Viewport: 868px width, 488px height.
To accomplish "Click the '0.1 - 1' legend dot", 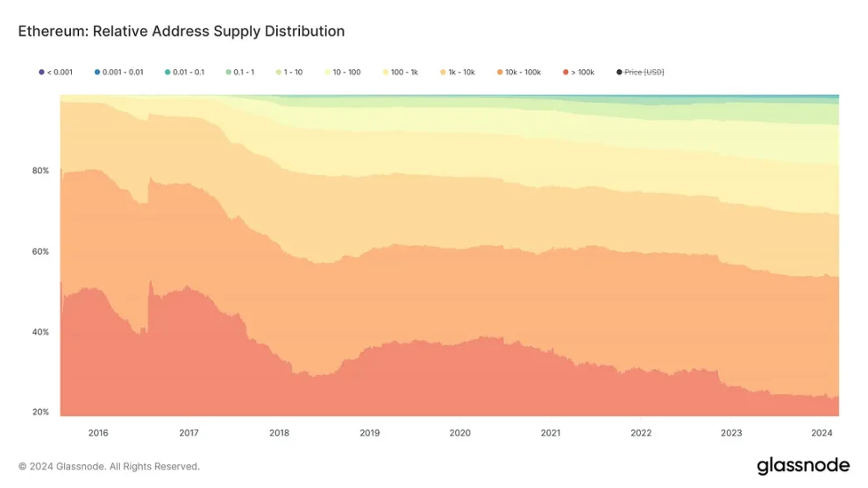I will (229, 73).
